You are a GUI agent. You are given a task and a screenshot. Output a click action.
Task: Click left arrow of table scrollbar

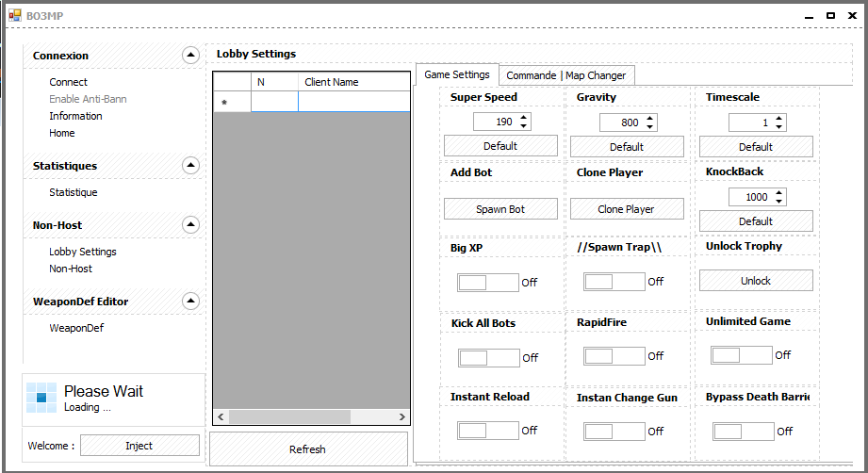[x=221, y=416]
